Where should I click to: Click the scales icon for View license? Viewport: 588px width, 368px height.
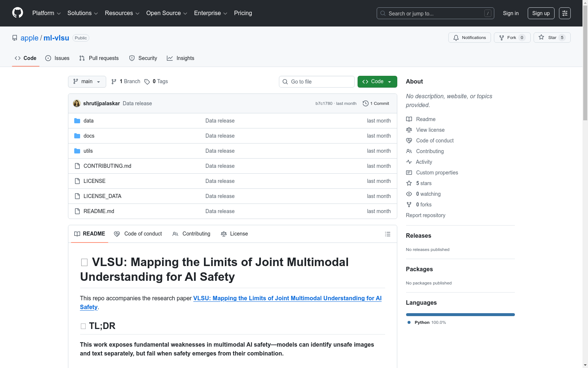(409, 130)
